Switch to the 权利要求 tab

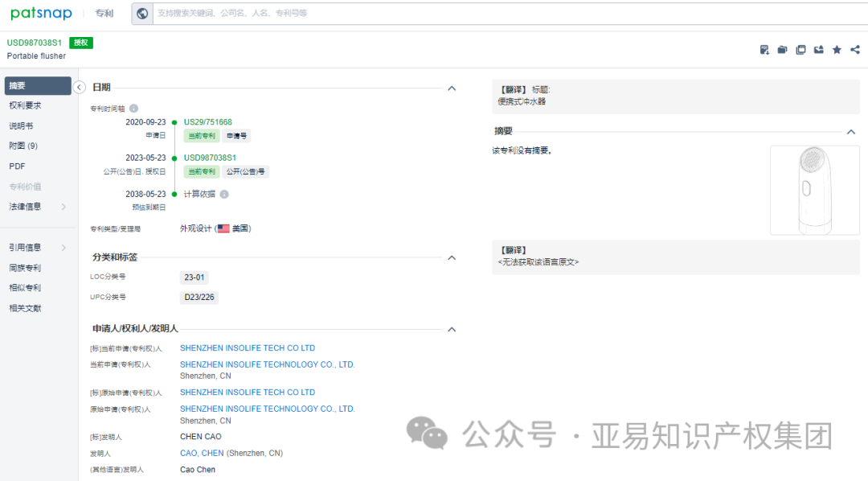27,105
